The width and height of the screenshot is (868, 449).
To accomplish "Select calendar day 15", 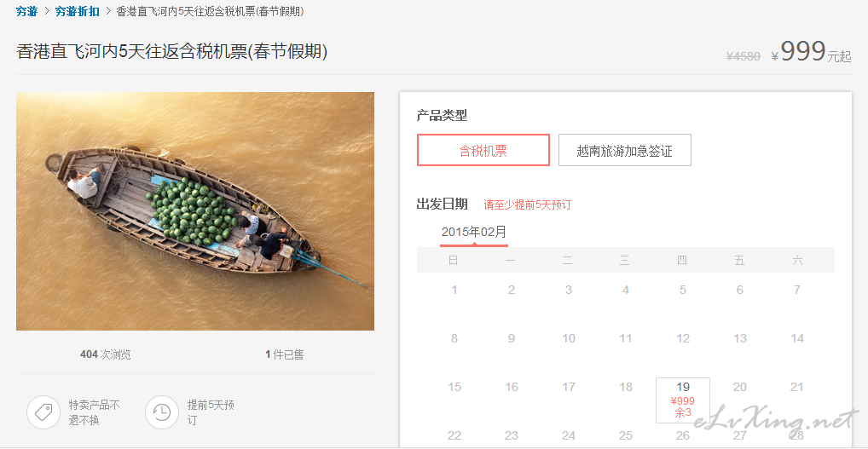I will (454, 387).
